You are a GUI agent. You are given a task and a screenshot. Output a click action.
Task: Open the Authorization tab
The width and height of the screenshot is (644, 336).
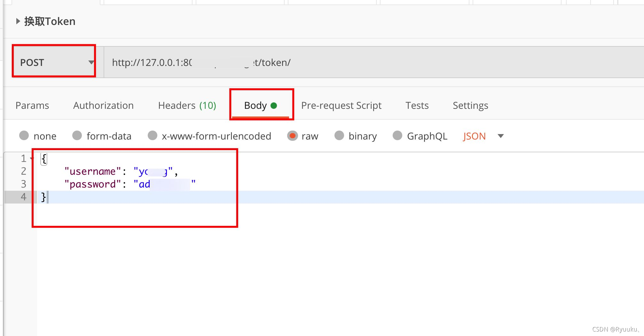(103, 105)
